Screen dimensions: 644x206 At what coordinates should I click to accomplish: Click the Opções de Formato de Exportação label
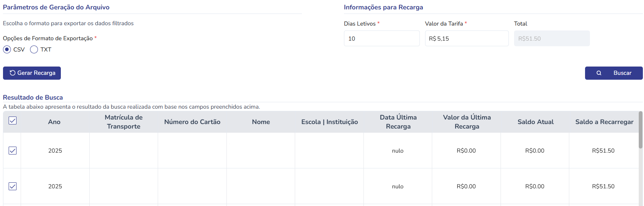(48, 38)
